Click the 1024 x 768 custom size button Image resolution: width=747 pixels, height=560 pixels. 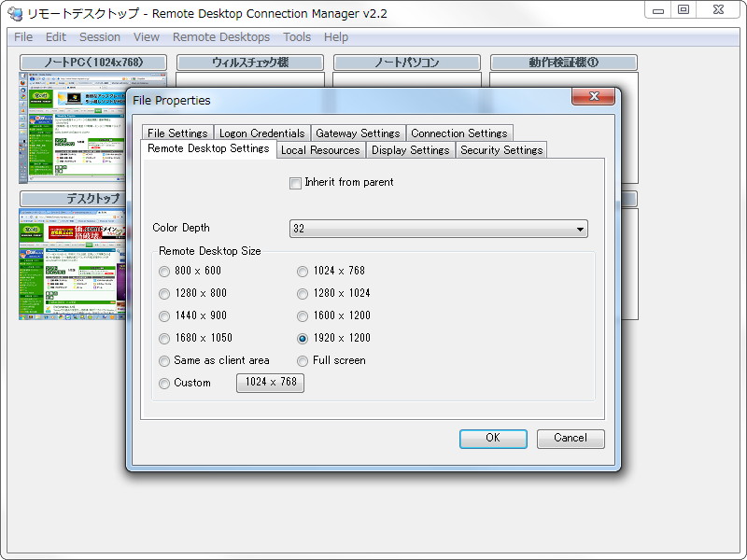tap(270, 383)
